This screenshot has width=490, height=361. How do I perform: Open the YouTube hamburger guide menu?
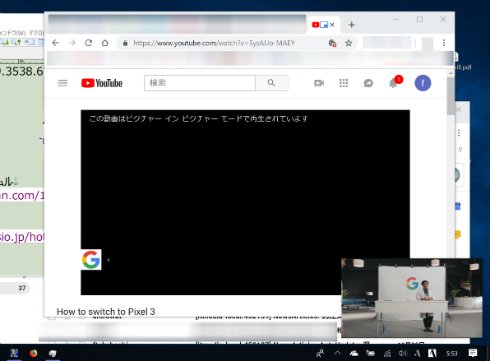tap(63, 83)
